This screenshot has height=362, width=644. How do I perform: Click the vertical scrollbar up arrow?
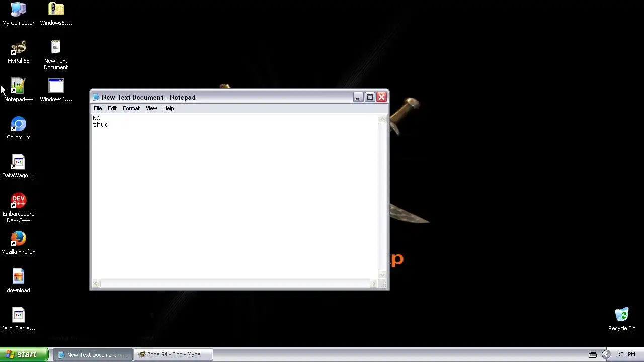(x=383, y=119)
